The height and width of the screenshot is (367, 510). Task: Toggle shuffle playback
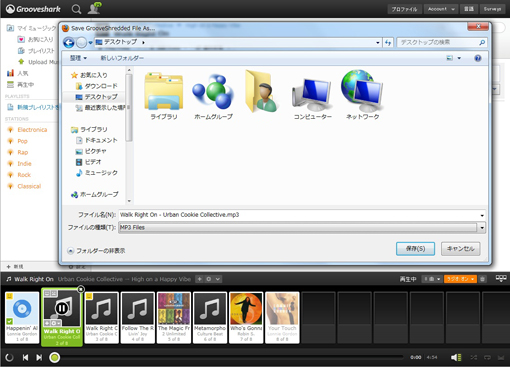click(474, 357)
